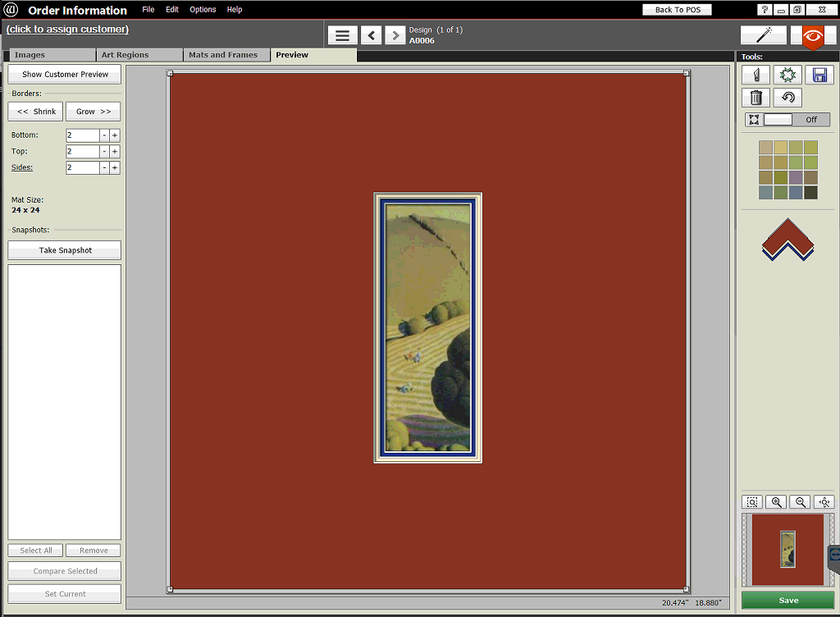Click the Bottom border input field
This screenshot has width=840, height=617.
pos(83,135)
